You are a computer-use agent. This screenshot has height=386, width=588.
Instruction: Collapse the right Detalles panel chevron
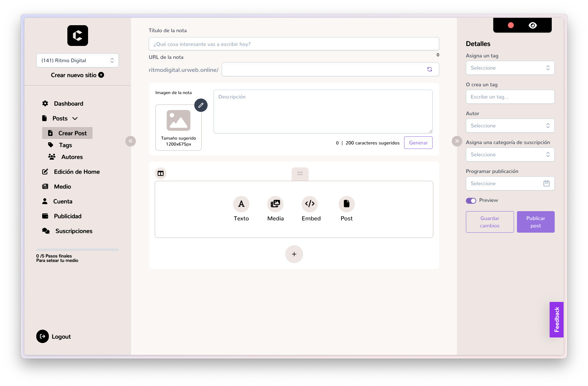[457, 141]
